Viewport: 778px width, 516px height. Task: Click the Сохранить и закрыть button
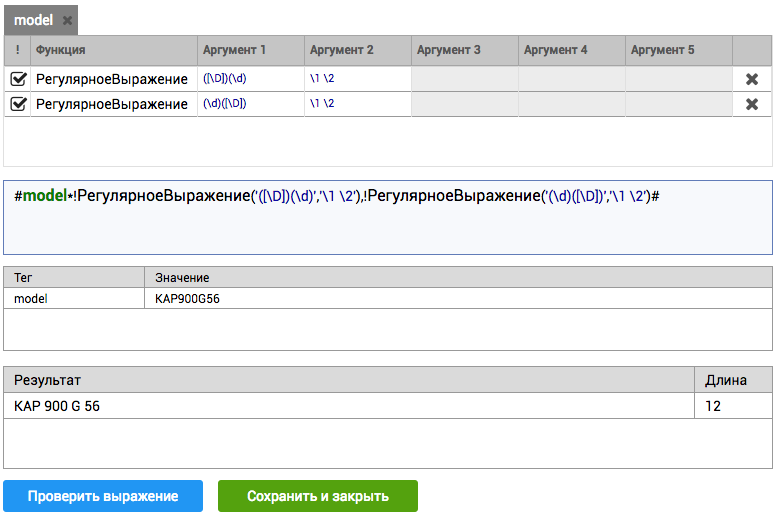(x=317, y=496)
